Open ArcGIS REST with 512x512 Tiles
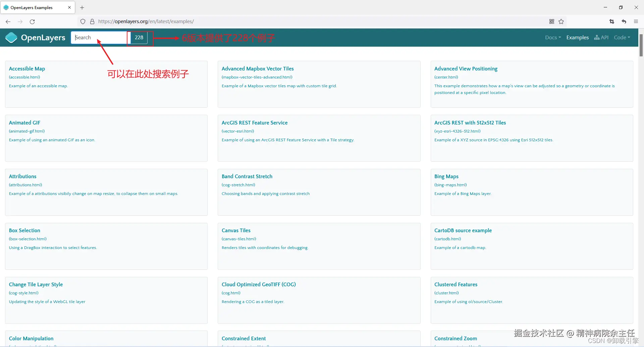Viewport: 644px width, 347px height. (x=470, y=123)
